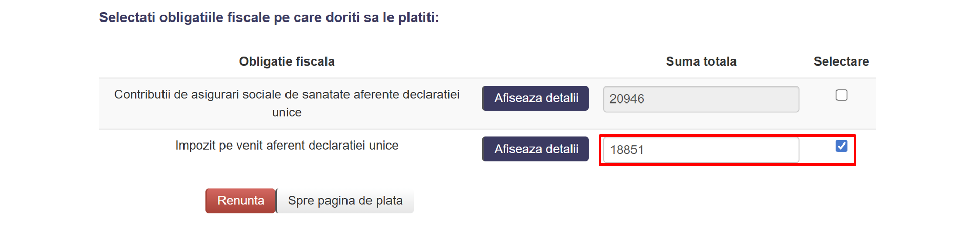Cancel the payment selection with Renunta
Screen dimensions: 980x247
tap(240, 201)
